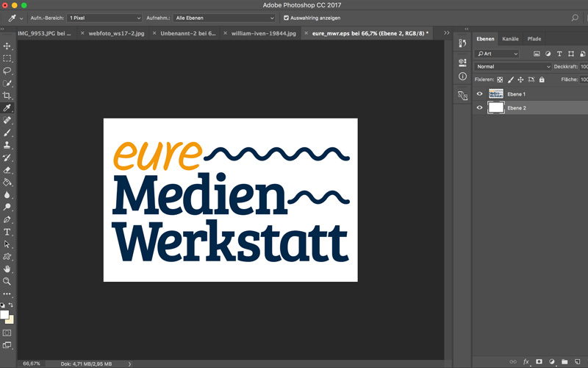The image size is (588, 368).
Task: Toggle shape layer filter
Action: coord(571,54)
